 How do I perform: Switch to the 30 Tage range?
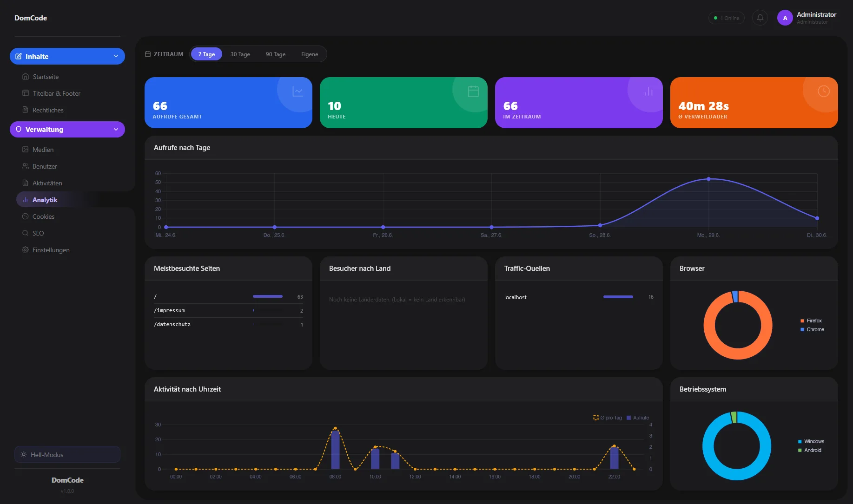(240, 54)
